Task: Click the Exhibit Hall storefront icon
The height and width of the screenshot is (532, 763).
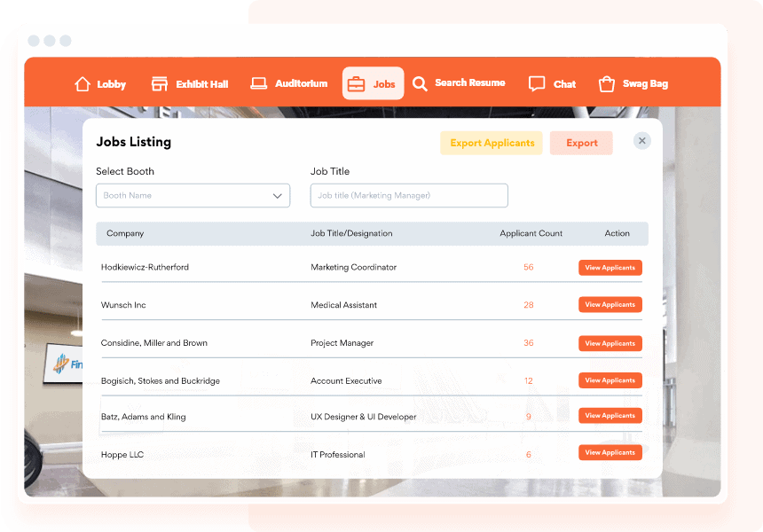Action: click(160, 84)
